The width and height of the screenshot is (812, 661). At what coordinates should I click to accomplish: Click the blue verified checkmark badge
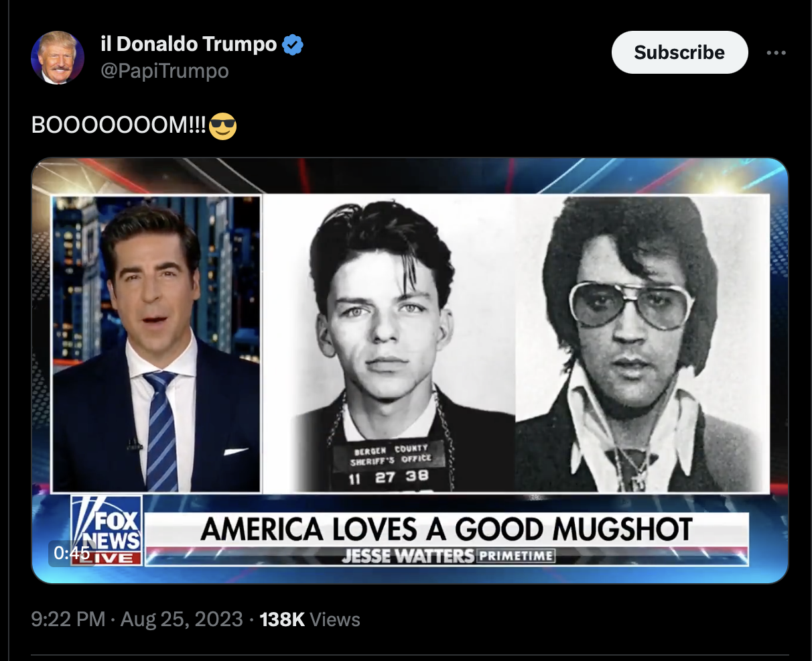point(293,45)
